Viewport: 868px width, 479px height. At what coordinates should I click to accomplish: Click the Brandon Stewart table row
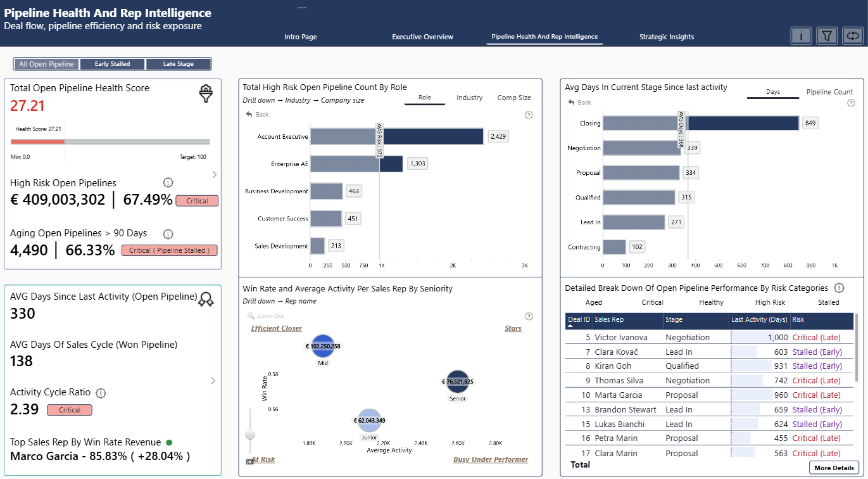[709, 409]
